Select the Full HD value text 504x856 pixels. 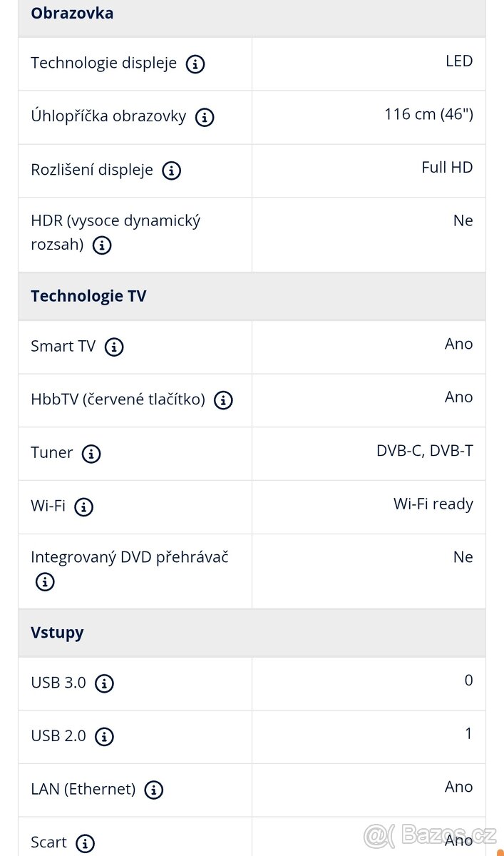click(446, 167)
